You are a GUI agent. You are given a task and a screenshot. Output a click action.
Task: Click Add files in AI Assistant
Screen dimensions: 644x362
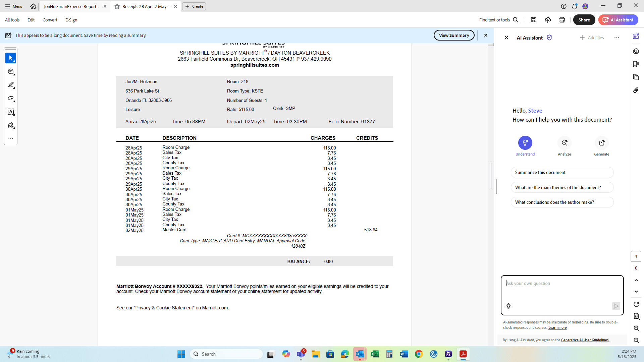click(592, 38)
